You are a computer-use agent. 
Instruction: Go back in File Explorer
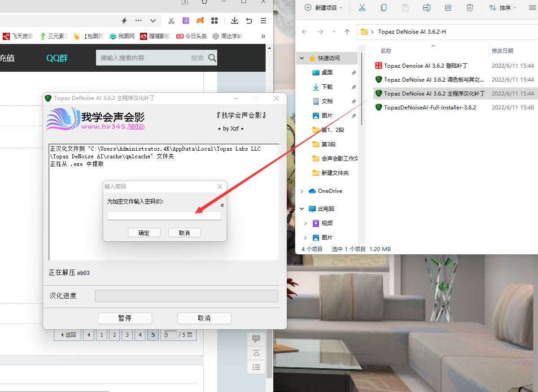(x=305, y=32)
